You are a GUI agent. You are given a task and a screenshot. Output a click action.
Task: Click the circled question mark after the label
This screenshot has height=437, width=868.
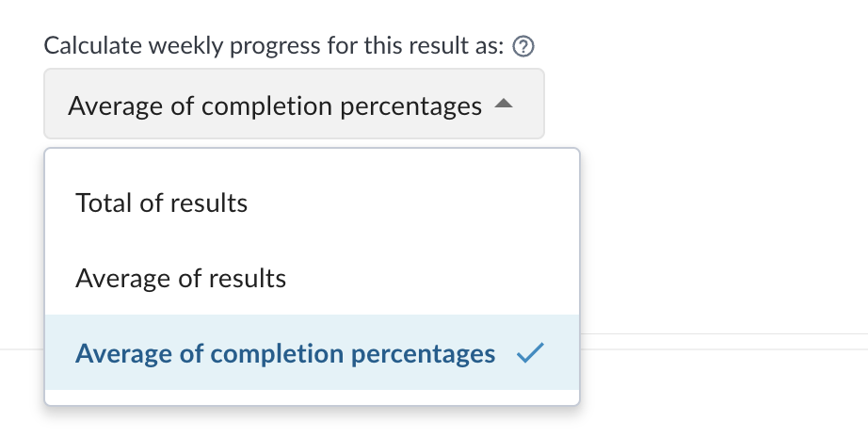[523, 46]
